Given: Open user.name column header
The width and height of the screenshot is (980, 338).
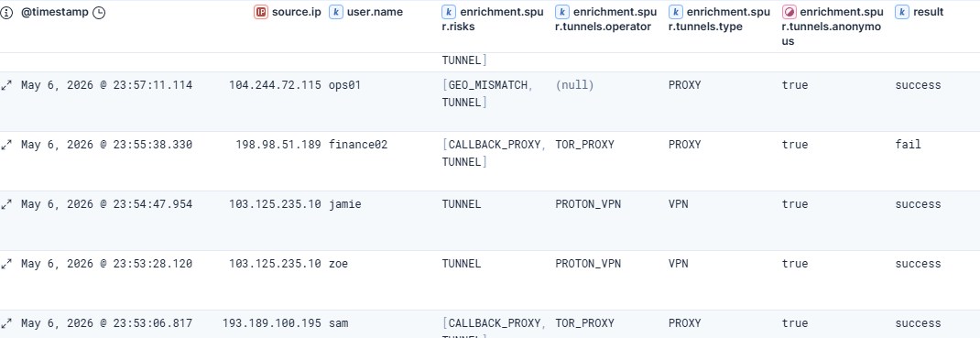Looking at the screenshot, I should (375, 12).
